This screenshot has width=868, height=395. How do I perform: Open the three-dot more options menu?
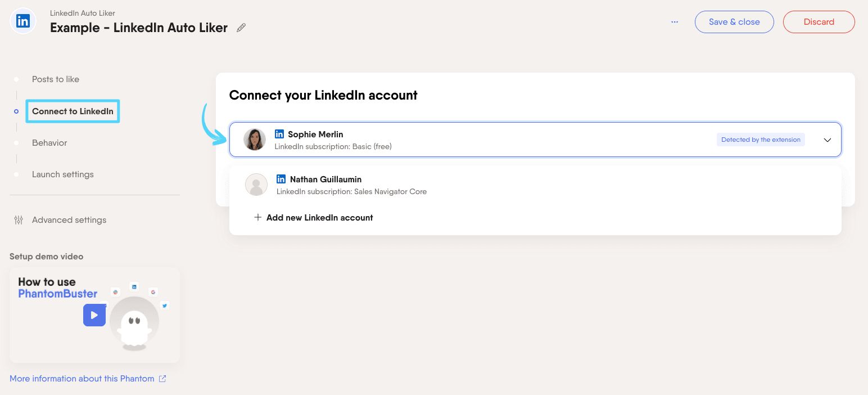pyautogui.click(x=675, y=22)
